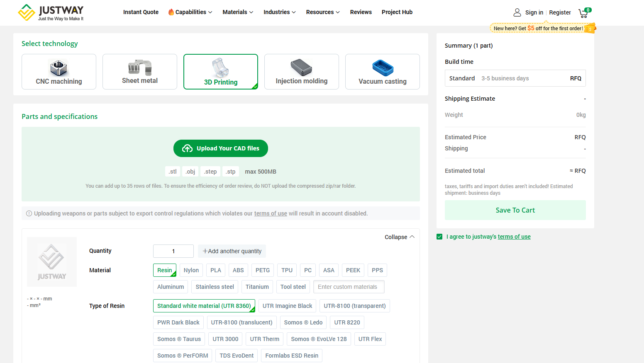Click the $5 off first order banner
The width and height of the screenshot is (644, 363).
click(x=543, y=28)
